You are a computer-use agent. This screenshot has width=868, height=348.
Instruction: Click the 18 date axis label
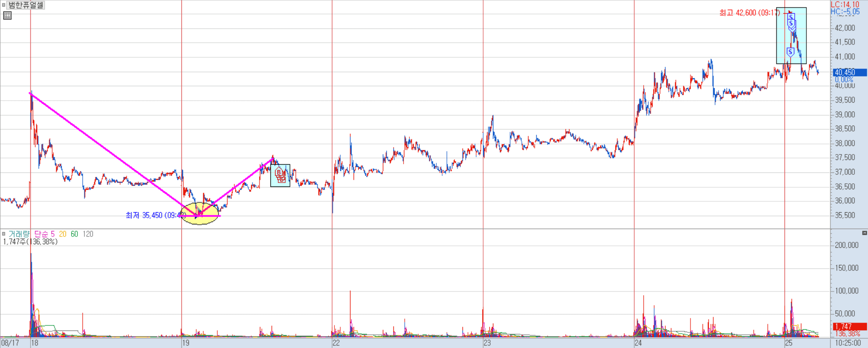click(x=35, y=343)
